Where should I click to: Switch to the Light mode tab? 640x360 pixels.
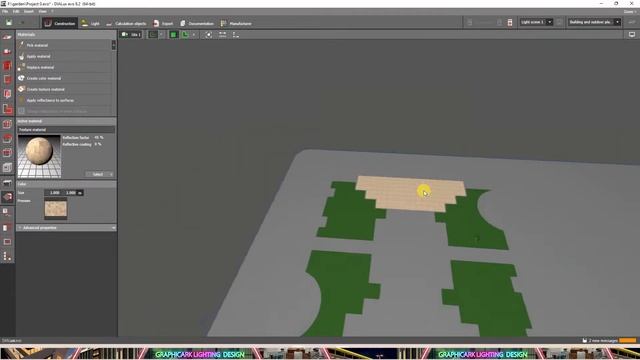[90, 23]
